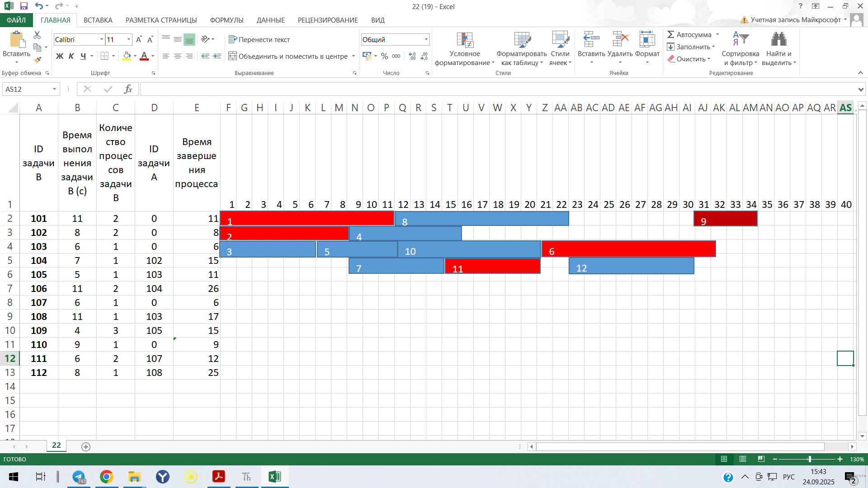Toggle Wrap Text (Перенести текст)

[259, 39]
